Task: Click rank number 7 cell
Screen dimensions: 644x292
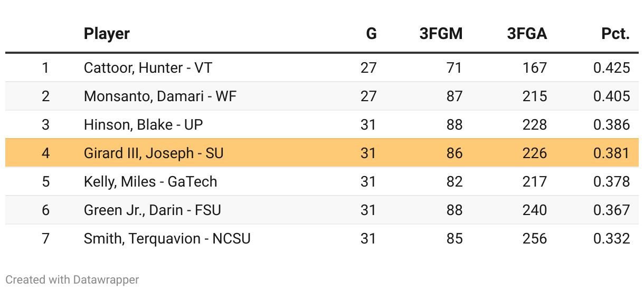Action: pos(45,239)
